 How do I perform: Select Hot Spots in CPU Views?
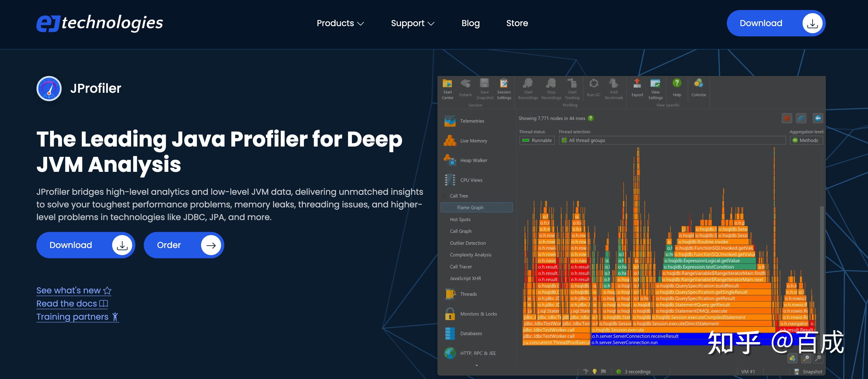(x=460, y=220)
